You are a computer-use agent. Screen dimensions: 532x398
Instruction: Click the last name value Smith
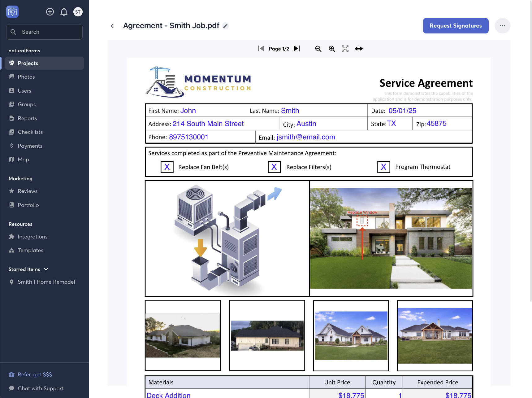pyautogui.click(x=290, y=111)
